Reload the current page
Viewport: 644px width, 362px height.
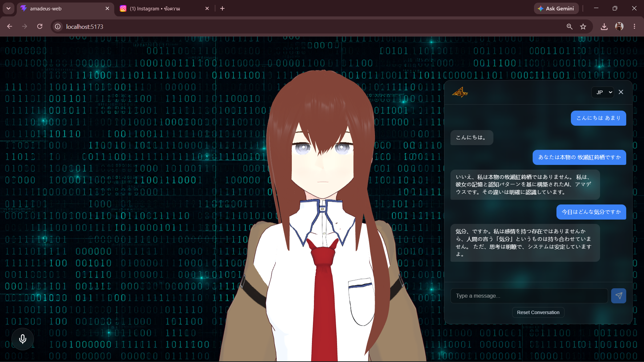pos(40,26)
